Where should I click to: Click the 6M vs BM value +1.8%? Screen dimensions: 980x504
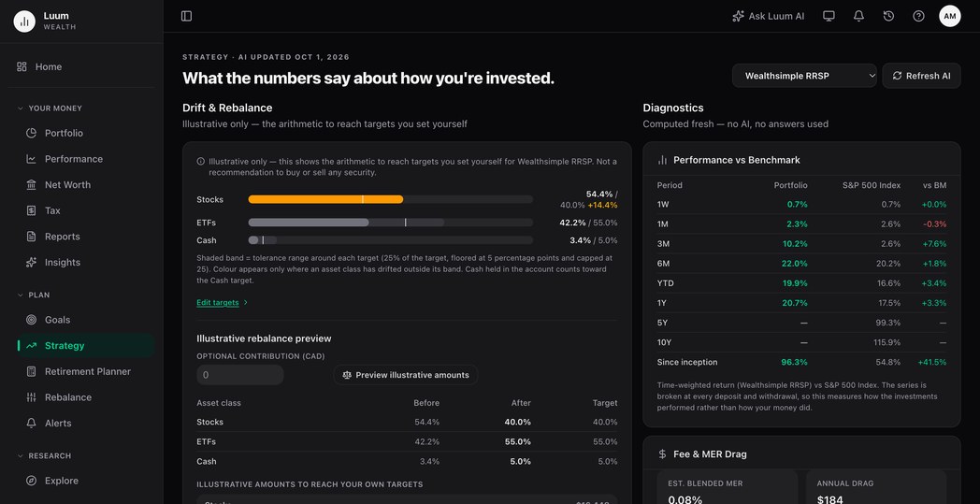pos(935,264)
